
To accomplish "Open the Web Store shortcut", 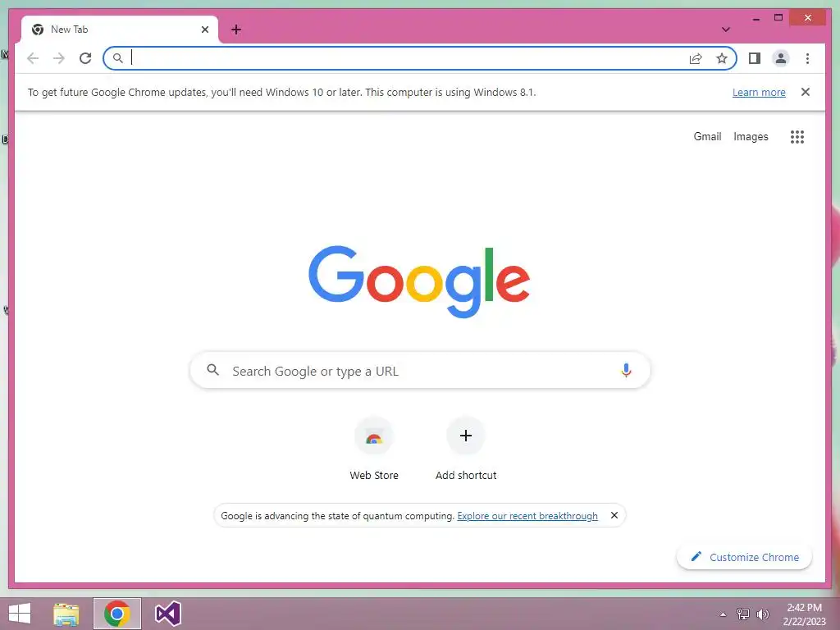I will [x=374, y=449].
